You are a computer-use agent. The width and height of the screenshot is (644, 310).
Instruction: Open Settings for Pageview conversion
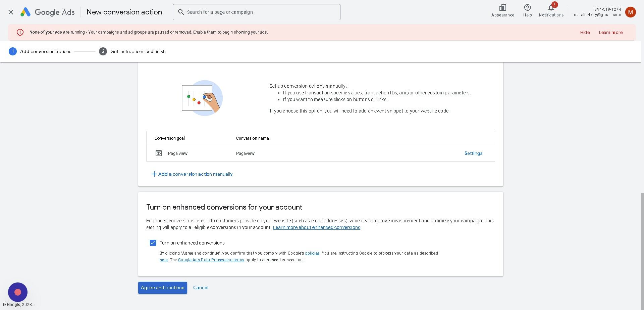tap(473, 153)
